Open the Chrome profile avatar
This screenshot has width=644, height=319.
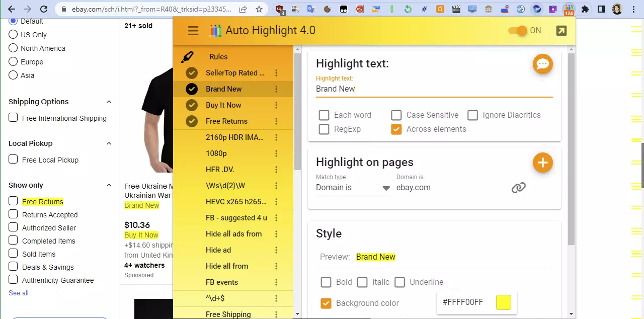pos(617,9)
